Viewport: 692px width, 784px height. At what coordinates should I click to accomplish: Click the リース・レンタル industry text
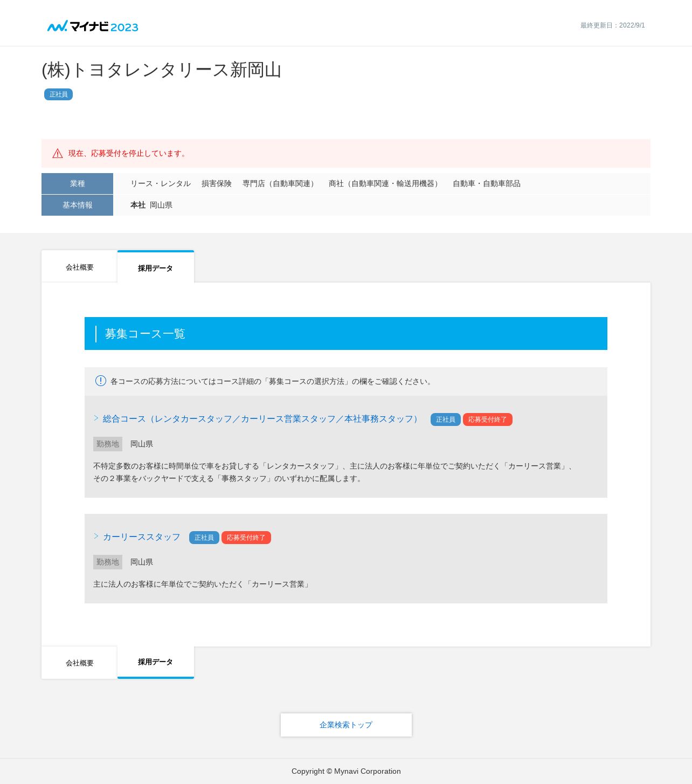pyautogui.click(x=161, y=184)
